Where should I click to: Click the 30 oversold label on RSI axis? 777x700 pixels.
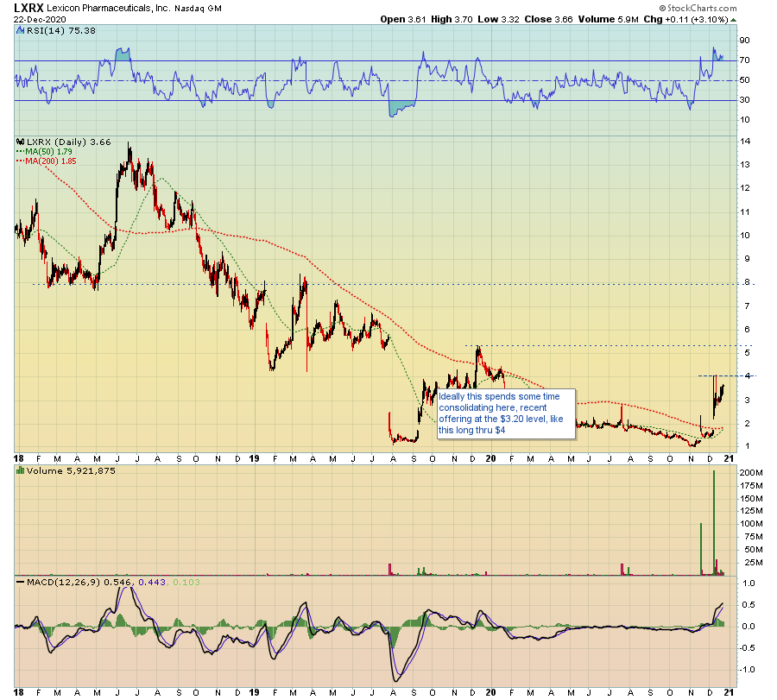point(744,100)
